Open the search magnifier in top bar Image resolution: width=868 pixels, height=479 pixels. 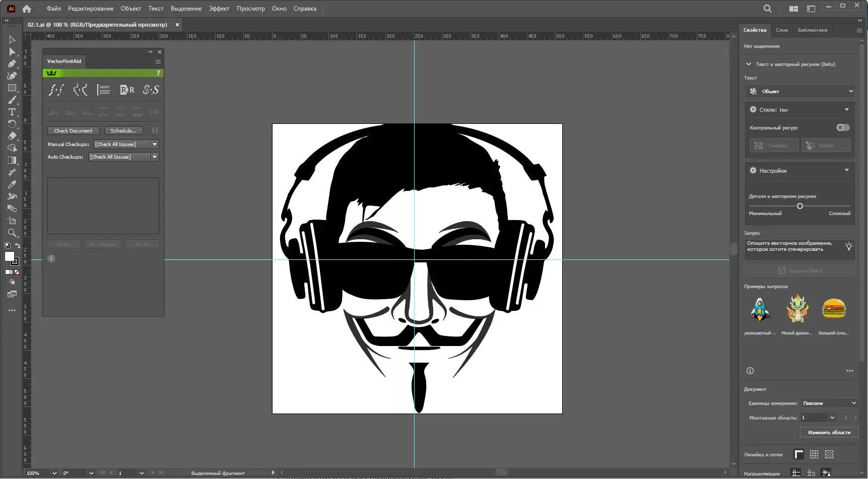pos(768,9)
